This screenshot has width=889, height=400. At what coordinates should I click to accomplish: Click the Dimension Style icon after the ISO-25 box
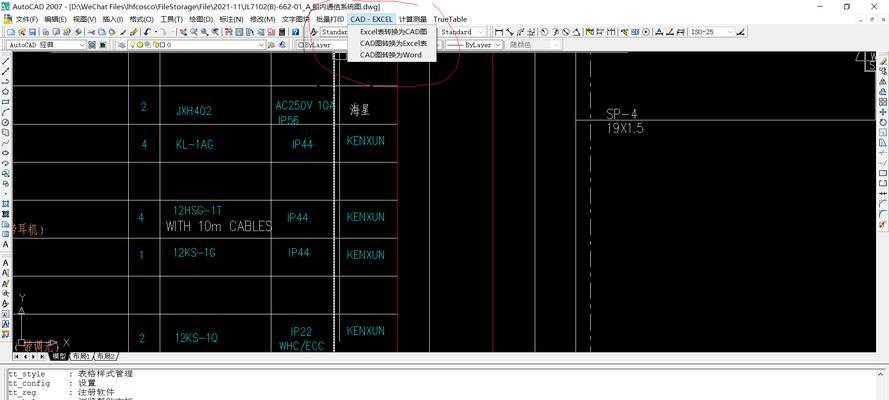741,32
